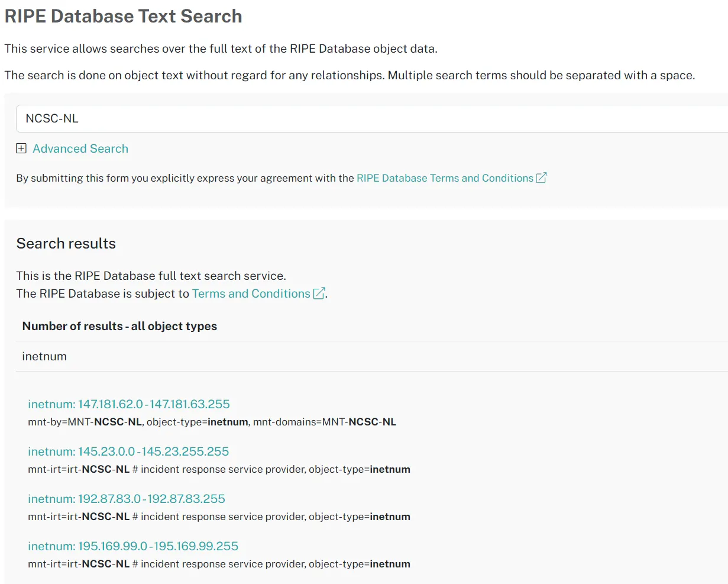The height and width of the screenshot is (584, 728).
Task: Click 'This service allows searches' intro text
Action: (221, 49)
